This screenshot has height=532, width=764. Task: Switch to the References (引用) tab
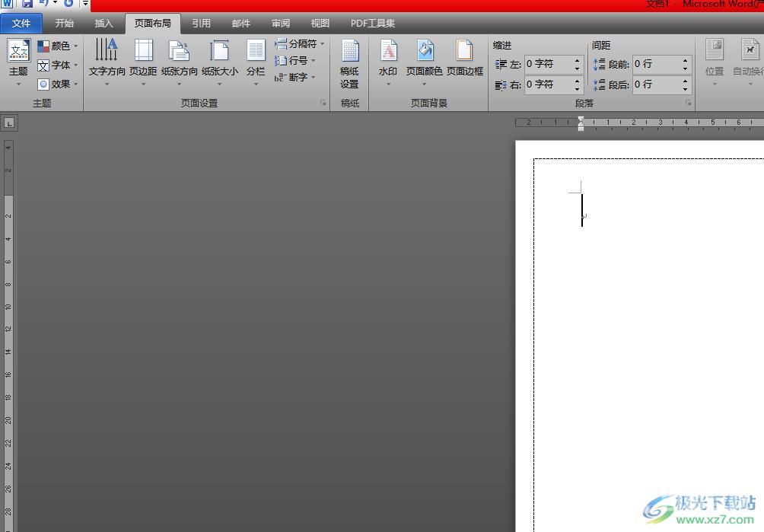[x=201, y=24]
